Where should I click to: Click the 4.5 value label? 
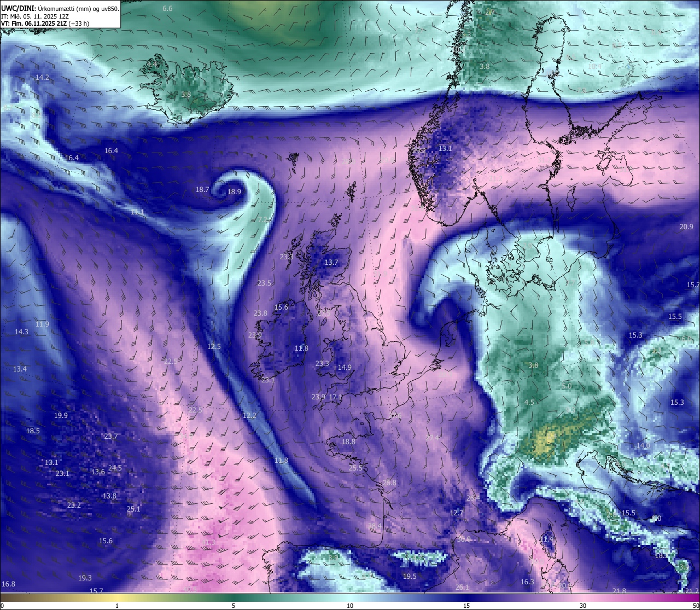point(529,402)
